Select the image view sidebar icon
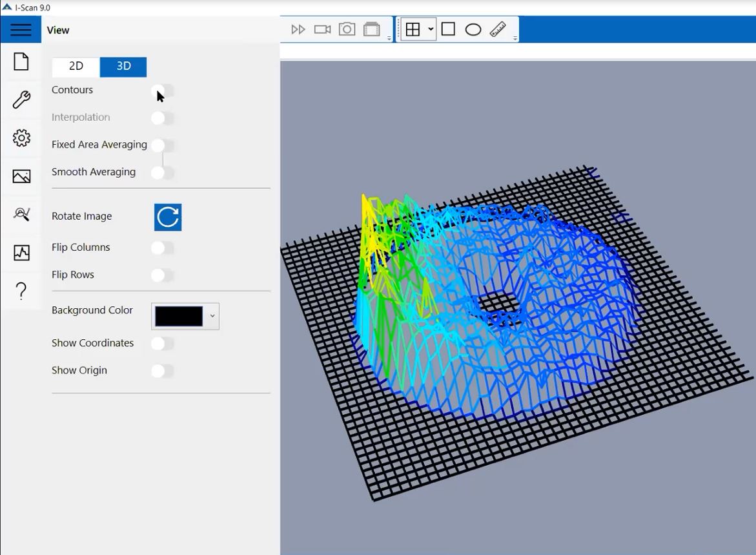 21,176
